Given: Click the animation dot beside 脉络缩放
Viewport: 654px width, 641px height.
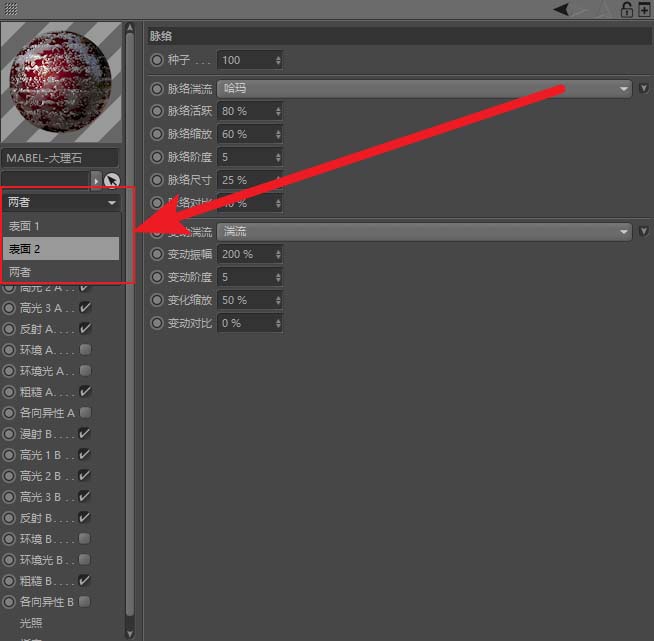Looking at the screenshot, I should (x=157, y=134).
